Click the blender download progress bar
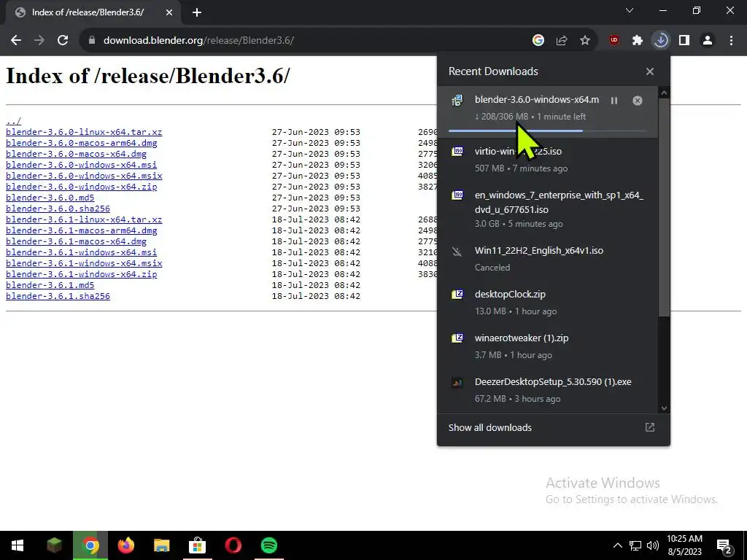Screen dimensions: 747x560 [547, 131]
